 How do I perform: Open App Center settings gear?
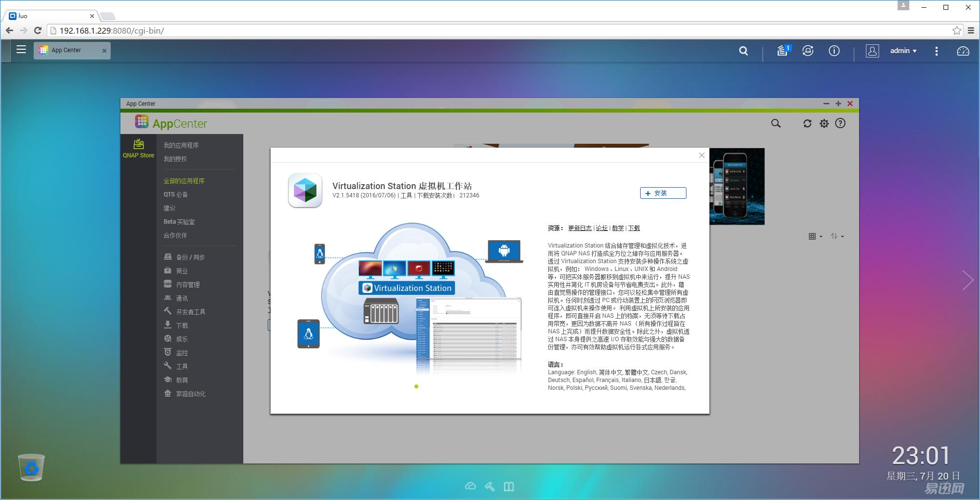[824, 123]
